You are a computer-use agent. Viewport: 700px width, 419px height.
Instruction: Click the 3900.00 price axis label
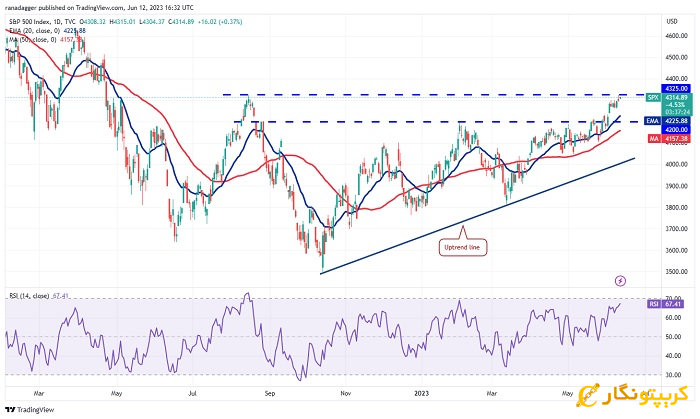(677, 186)
